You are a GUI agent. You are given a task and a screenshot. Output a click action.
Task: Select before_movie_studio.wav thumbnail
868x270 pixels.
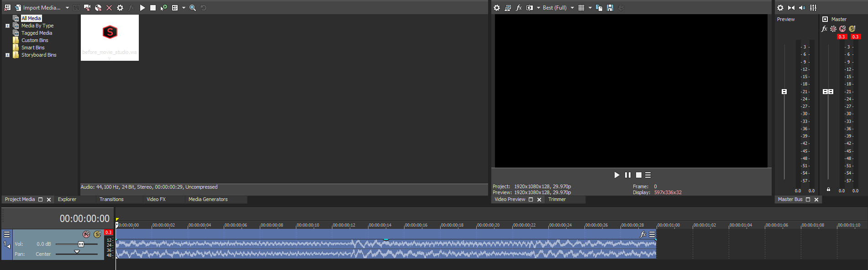[x=110, y=37]
